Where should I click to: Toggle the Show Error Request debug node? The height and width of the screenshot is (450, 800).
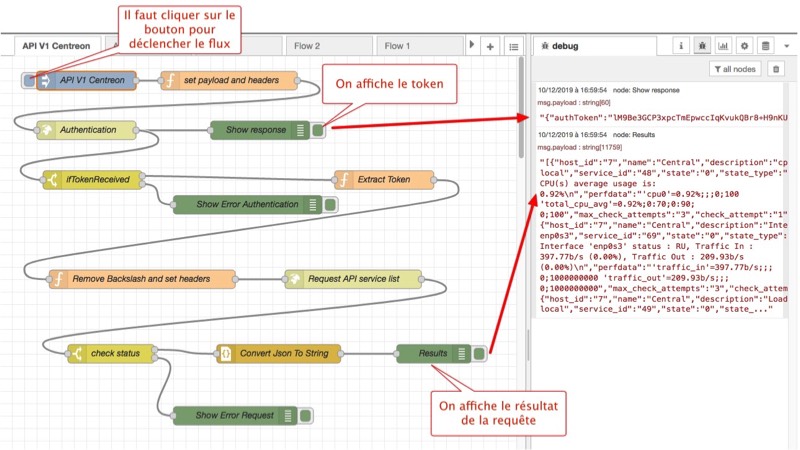[306, 415]
